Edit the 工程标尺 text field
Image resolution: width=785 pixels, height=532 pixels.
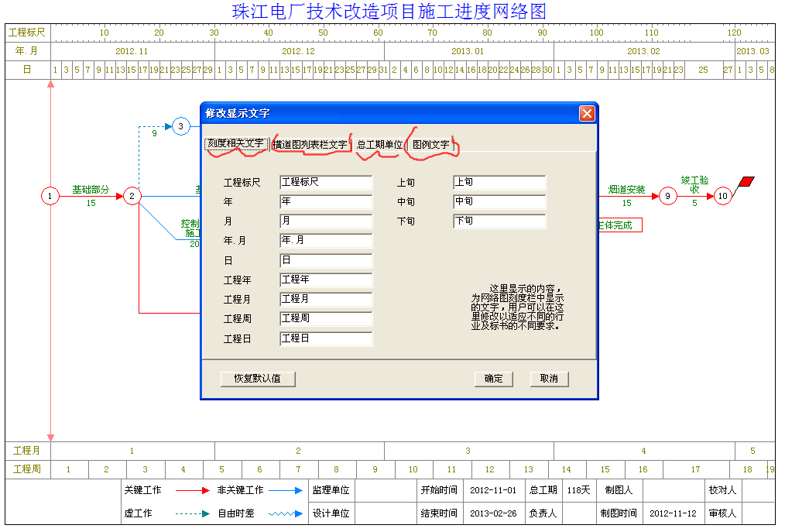coord(326,182)
